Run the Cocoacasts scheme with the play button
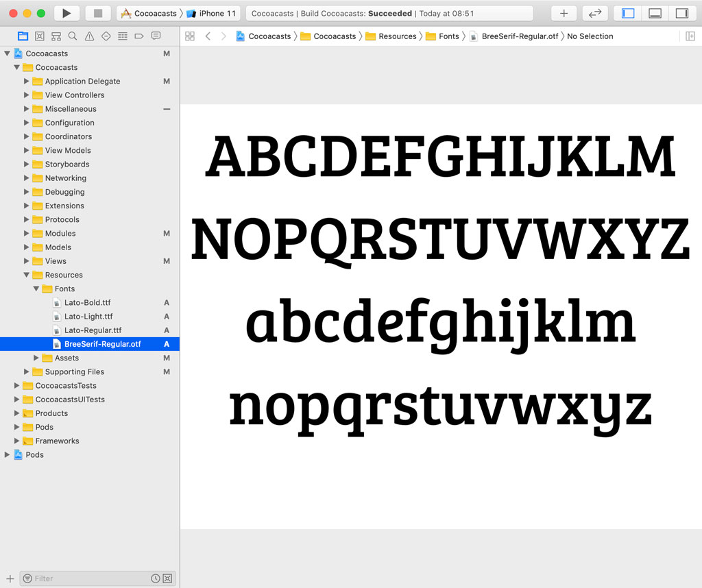This screenshot has height=588, width=702. point(66,12)
